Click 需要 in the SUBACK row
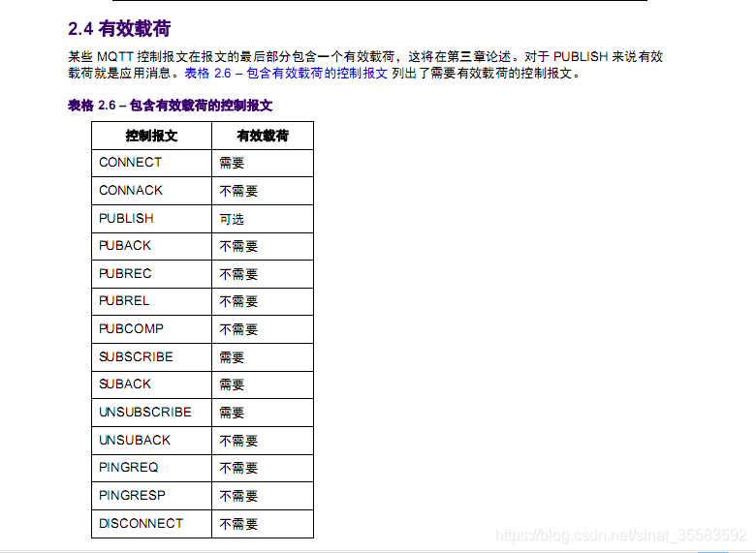Image resolution: width=756 pixels, height=553 pixels. pyautogui.click(x=232, y=384)
